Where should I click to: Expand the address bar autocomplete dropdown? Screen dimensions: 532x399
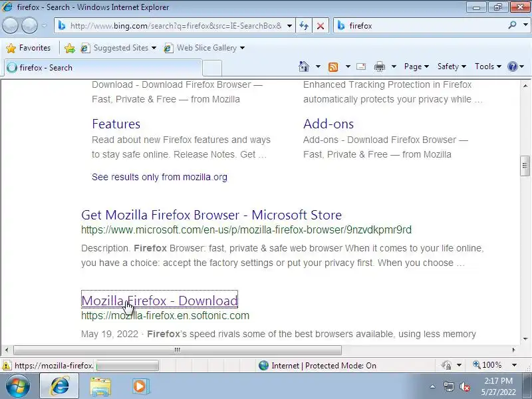289,26
